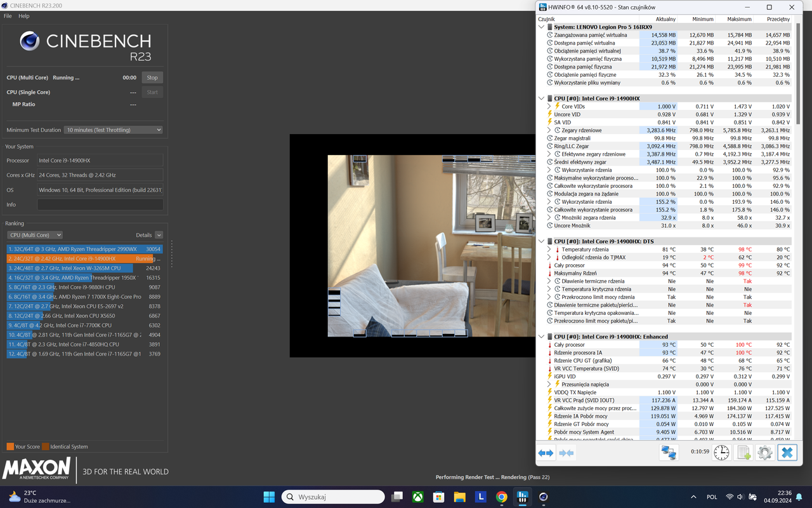Expand the Core VIDs row
The width and height of the screenshot is (812, 508).
[x=549, y=107]
